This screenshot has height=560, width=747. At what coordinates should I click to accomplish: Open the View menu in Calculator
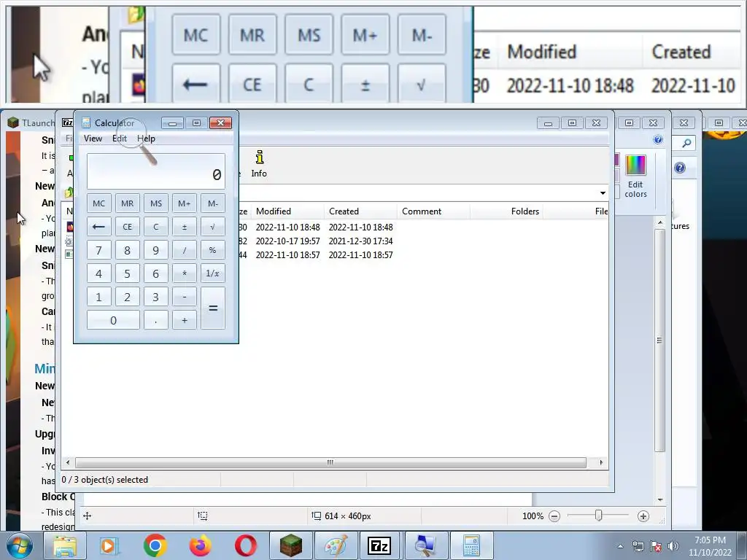tap(93, 139)
